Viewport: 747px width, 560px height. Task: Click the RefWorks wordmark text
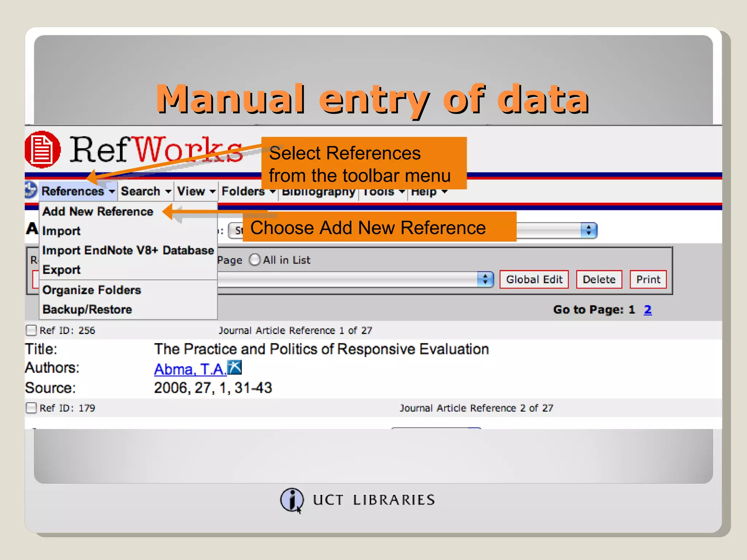coord(156,149)
